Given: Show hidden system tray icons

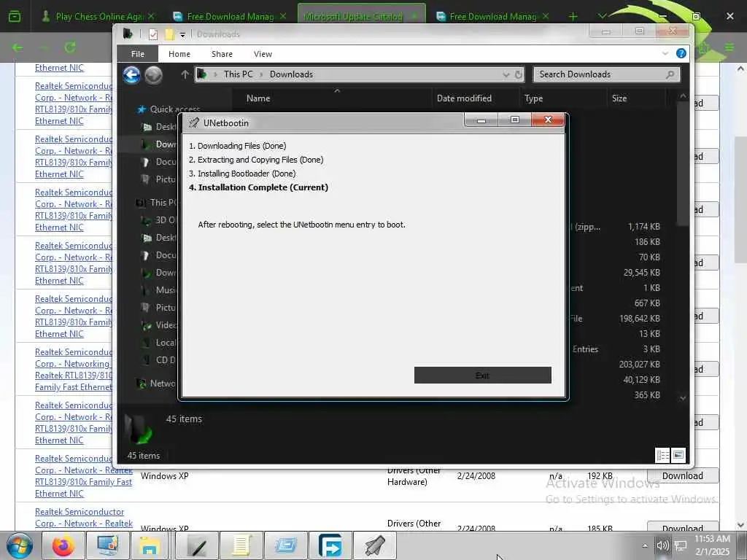Looking at the screenshot, I should coord(645,545).
